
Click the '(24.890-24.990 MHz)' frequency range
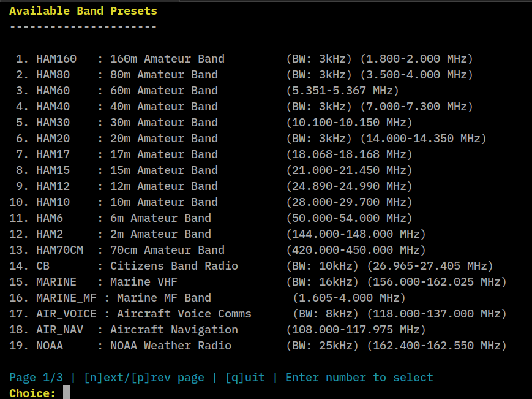[x=350, y=186]
